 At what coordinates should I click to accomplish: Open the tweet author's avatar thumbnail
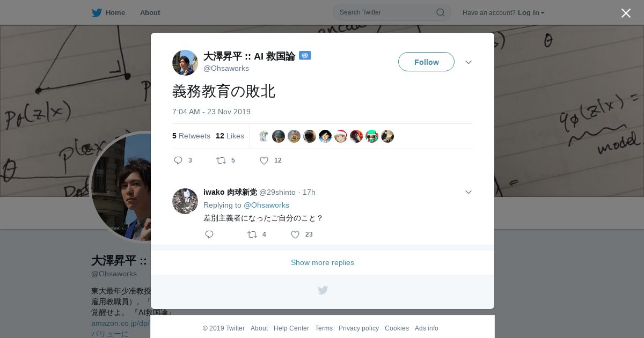[x=185, y=63]
